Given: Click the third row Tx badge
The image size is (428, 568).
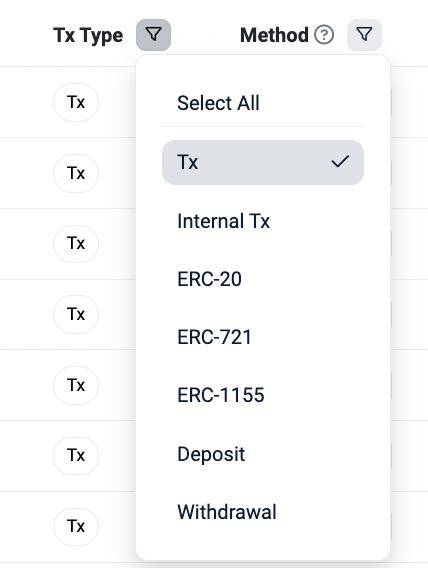Looking at the screenshot, I should point(76,243).
